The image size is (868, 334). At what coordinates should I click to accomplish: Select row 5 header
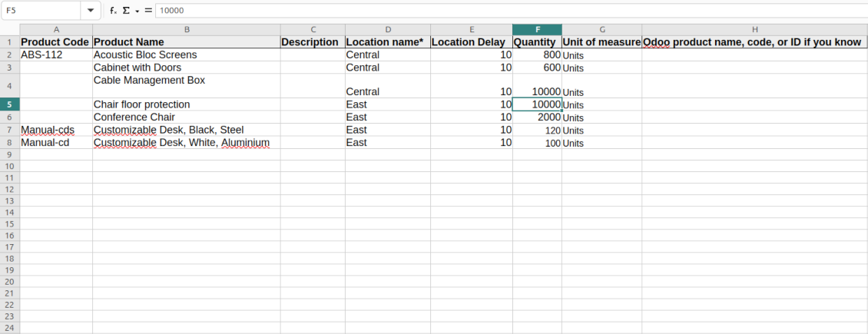click(x=9, y=104)
